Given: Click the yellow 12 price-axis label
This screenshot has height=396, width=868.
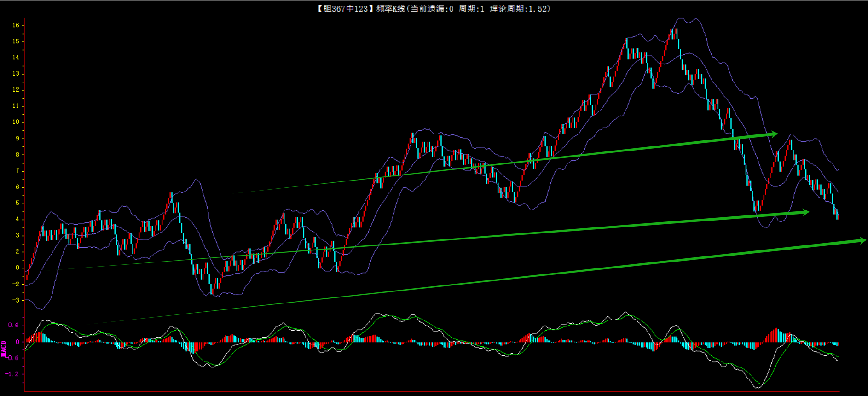Looking at the screenshot, I should (16, 90).
